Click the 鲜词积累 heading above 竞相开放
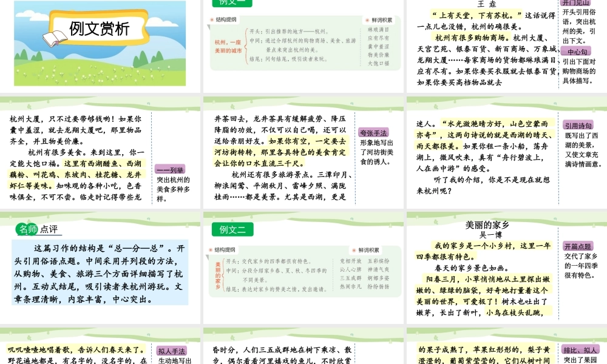 368,251
